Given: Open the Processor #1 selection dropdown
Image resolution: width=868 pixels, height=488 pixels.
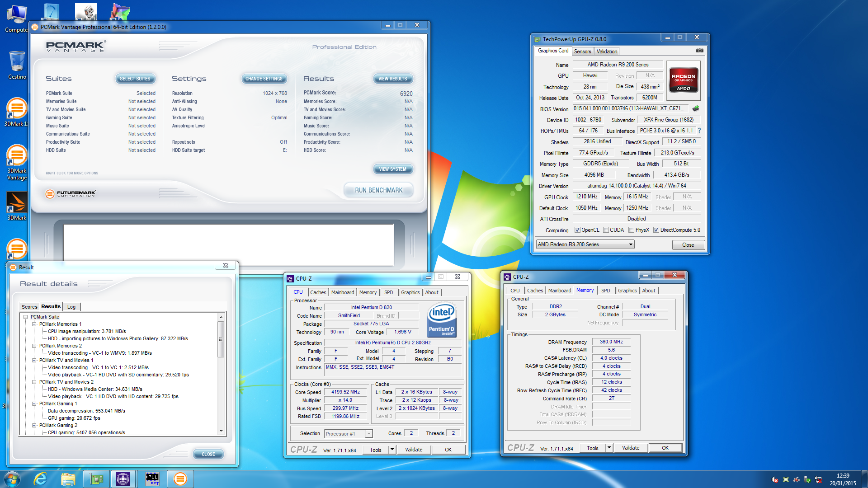Looking at the screenshot, I should click(348, 434).
